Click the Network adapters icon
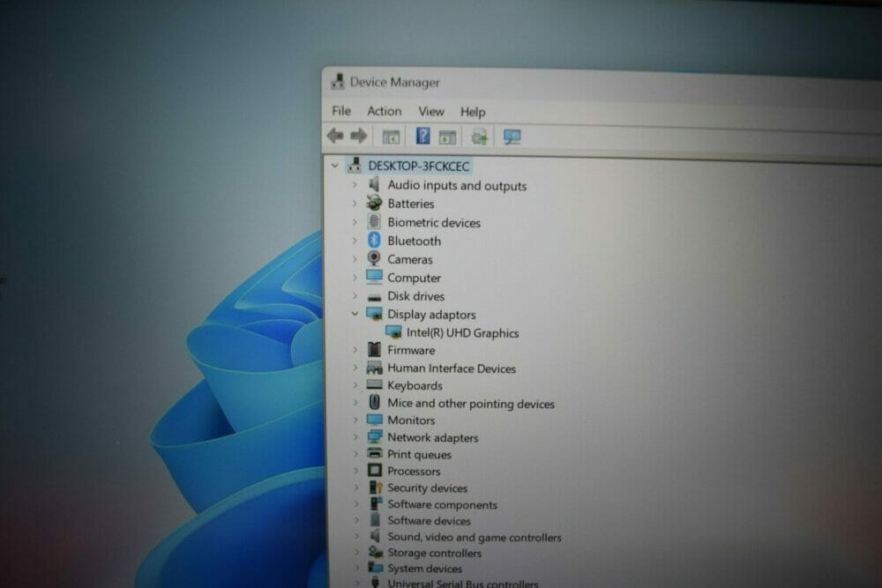Screen dimensions: 882x588 [x=375, y=436]
